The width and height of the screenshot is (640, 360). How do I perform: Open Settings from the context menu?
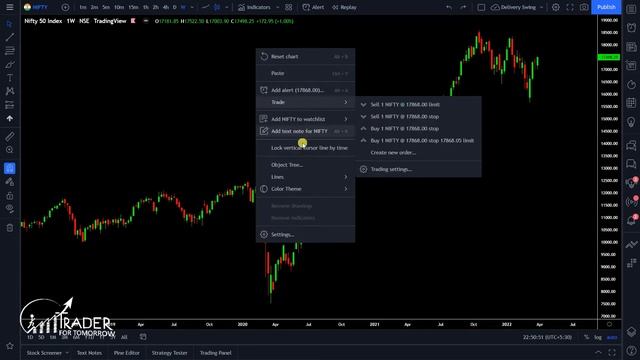[305, 234]
